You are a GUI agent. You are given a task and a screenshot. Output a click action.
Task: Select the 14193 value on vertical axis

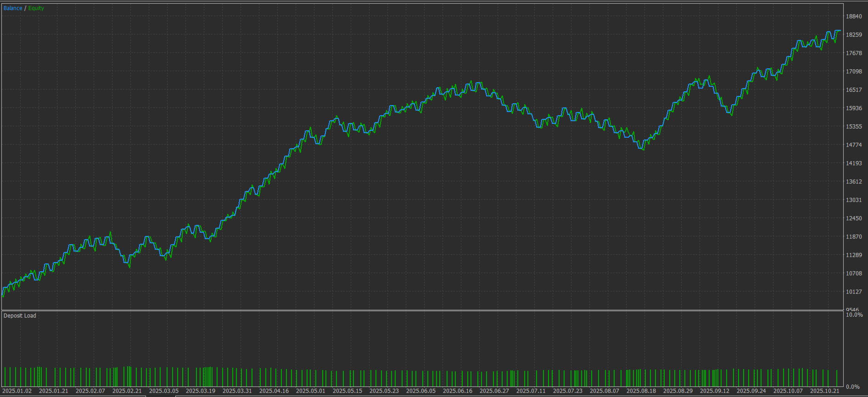coord(854,163)
